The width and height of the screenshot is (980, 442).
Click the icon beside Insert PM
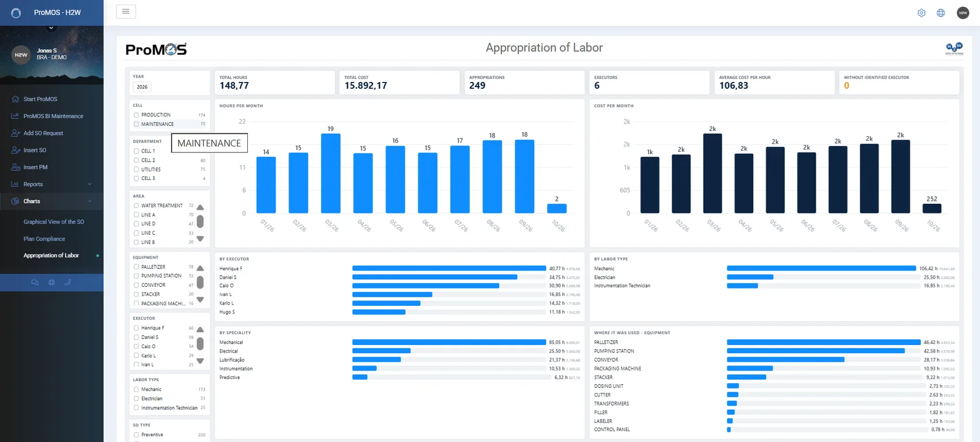[x=16, y=167]
